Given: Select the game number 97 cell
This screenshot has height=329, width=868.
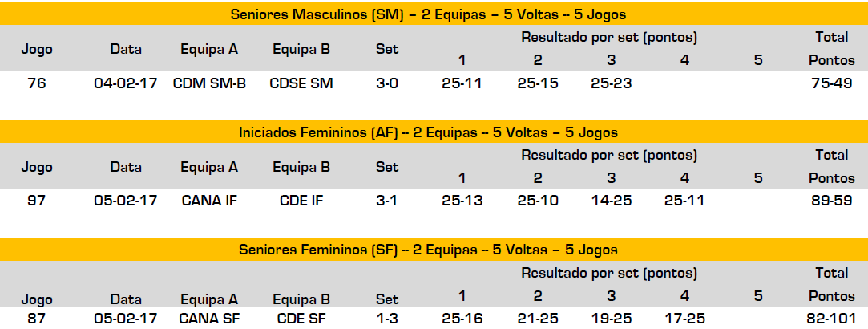Looking at the screenshot, I should [36, 200].
